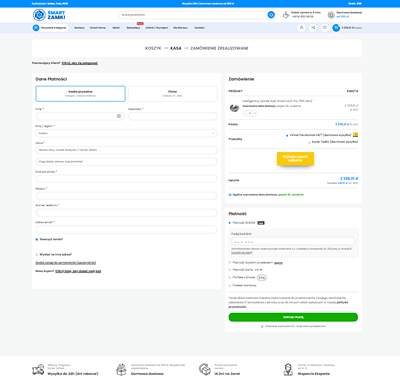The width and height of the screenshot is (400, 382).
Task: Go back to KOSZYK step
Action: pos(153,48)
